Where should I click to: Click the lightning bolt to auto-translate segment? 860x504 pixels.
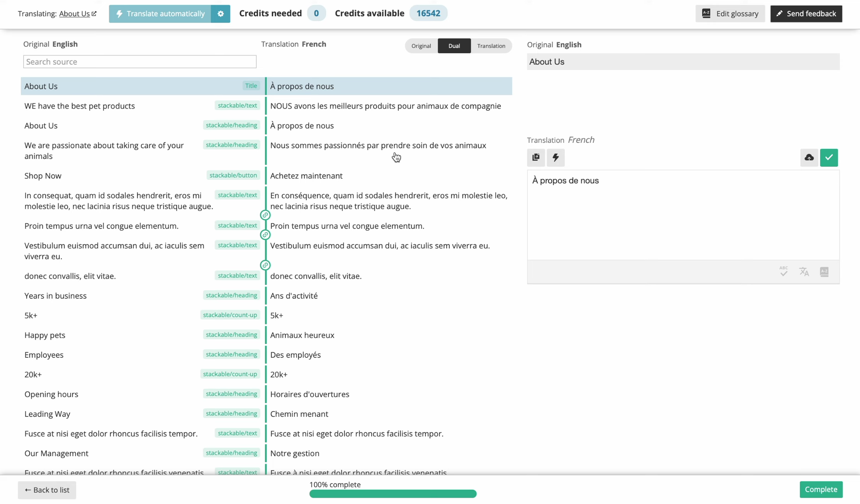click(555, 157)
